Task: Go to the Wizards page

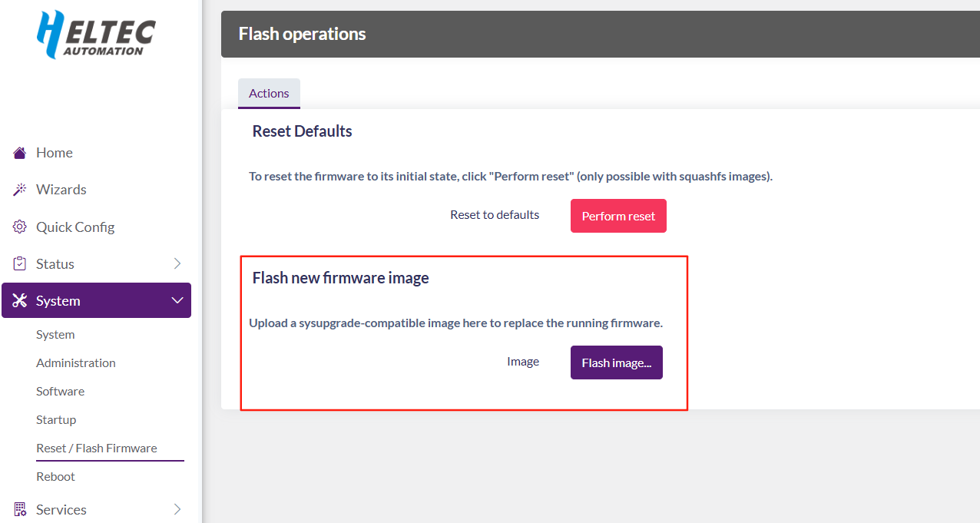Action: pos(61,190)
